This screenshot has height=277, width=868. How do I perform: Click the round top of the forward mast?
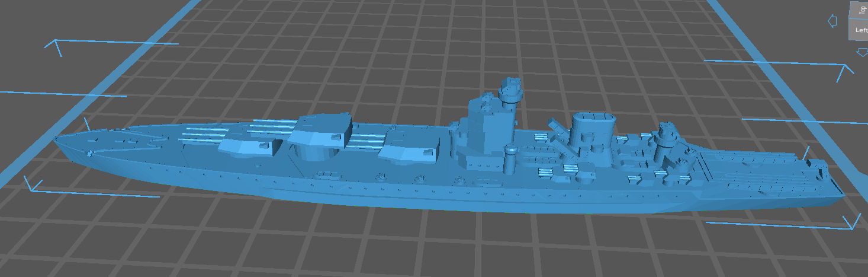(x=510, y=89)
